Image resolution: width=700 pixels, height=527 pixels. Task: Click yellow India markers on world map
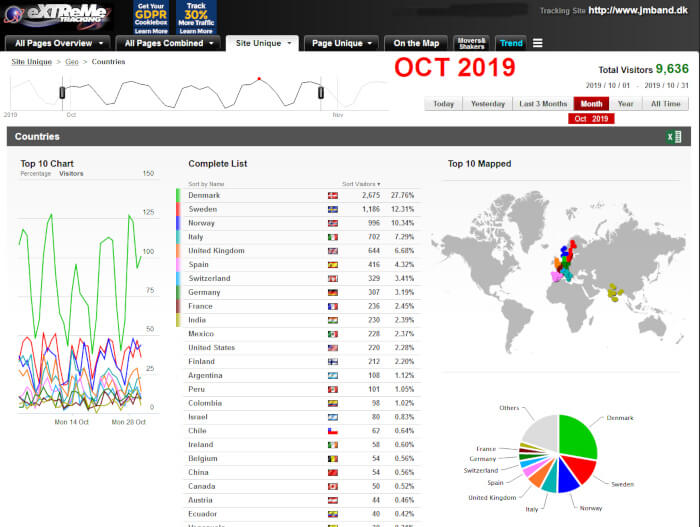[614, 293]
